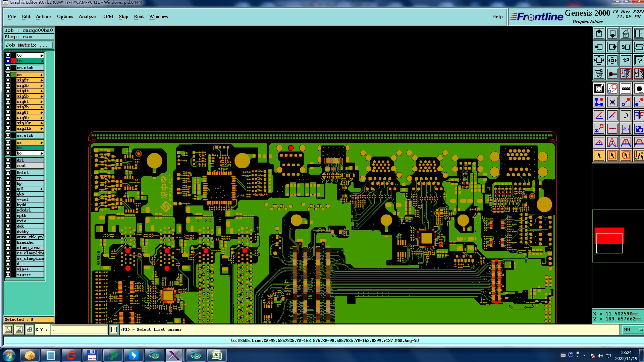644x362 pixels.
Task: Click the mirror FF tool icon
Action: (x=639, y=115)
